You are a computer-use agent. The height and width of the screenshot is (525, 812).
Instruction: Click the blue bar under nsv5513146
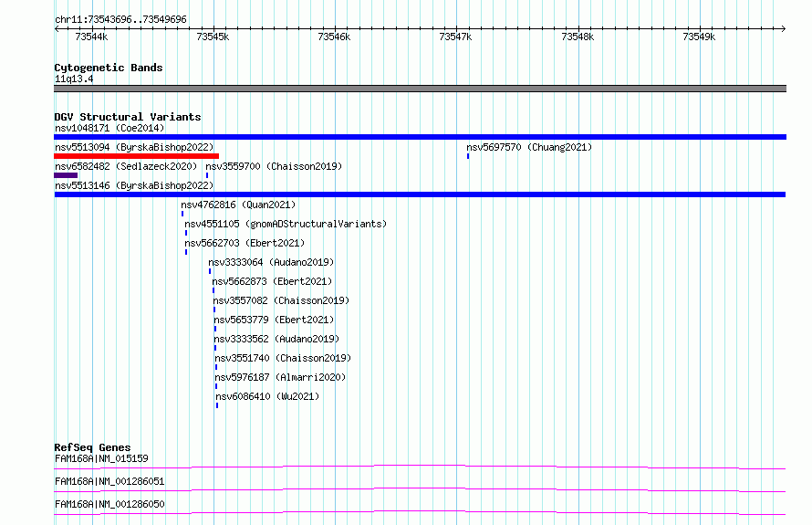(x=420, y=194)
